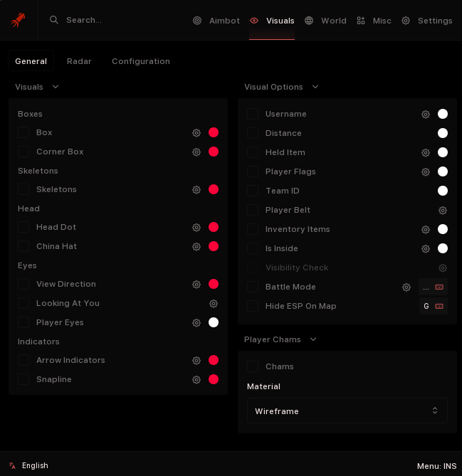Screen dimensions: 462x476
Task: Open Corner Box settings gear
Action: pyautogui.click(x=196, y=152)
